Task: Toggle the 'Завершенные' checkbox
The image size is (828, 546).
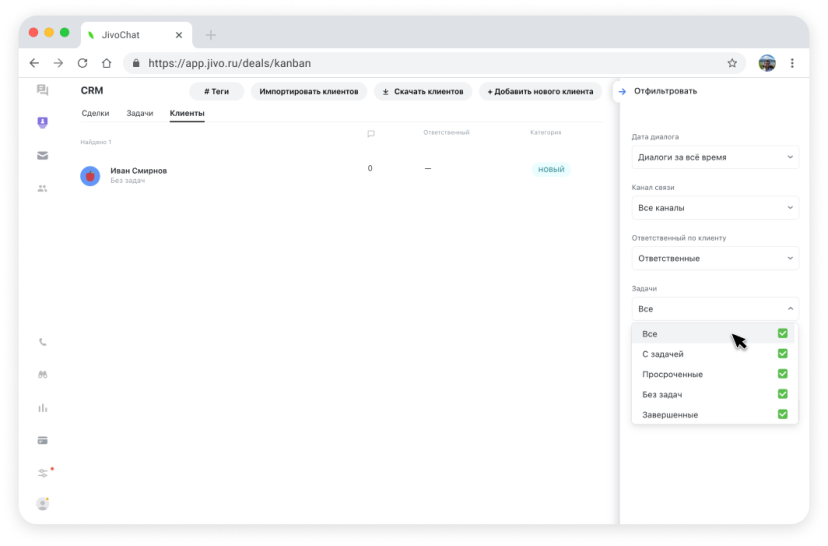Action: click(x=782, y=414)
